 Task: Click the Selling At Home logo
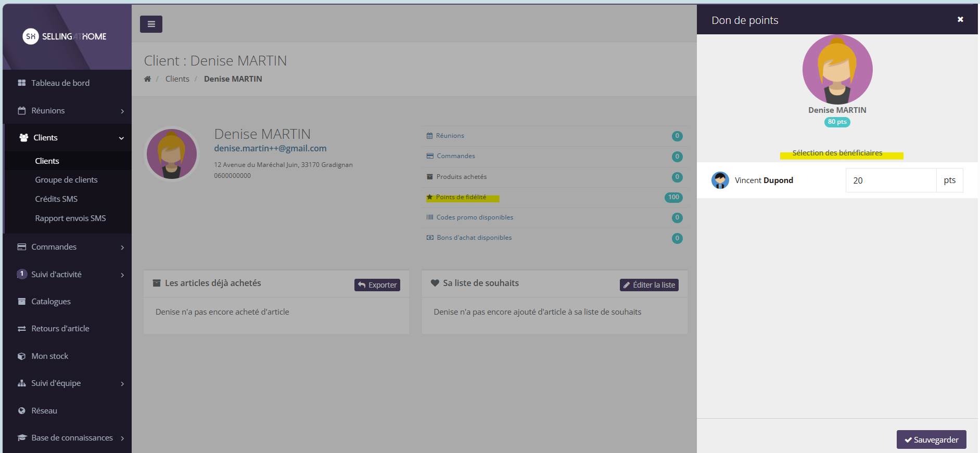[x=65, y=36]
